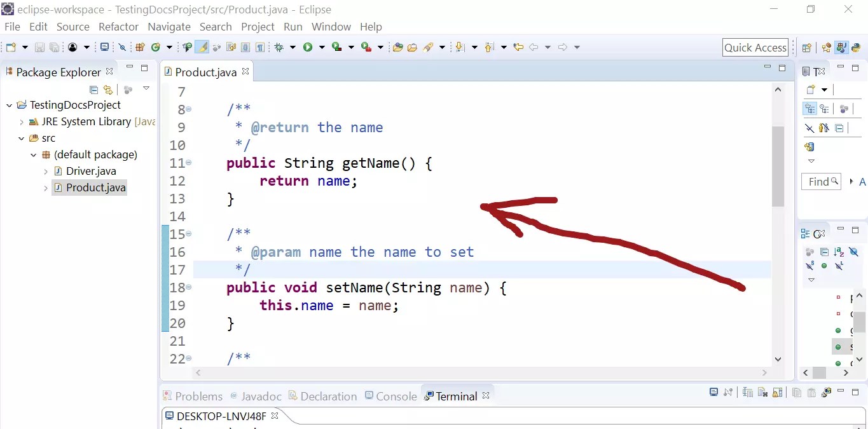Click the Open Task folder icon
Screen dimensions: 868x429
click(412, 47)
